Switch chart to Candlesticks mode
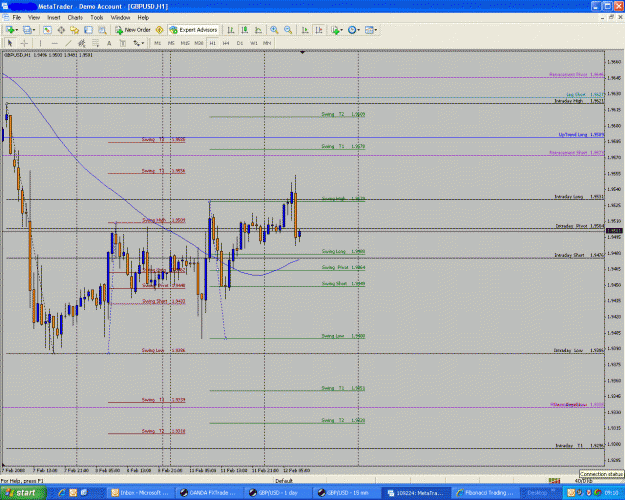 point(244,30)
